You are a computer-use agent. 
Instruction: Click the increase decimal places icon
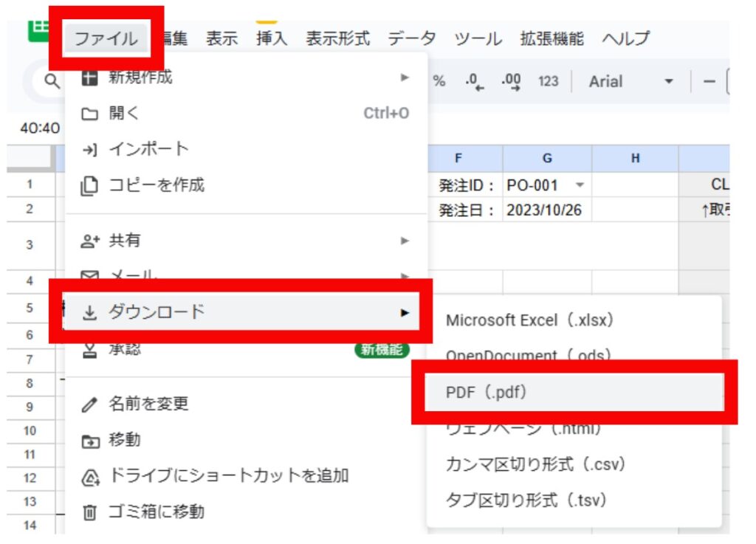coord(512,82)
